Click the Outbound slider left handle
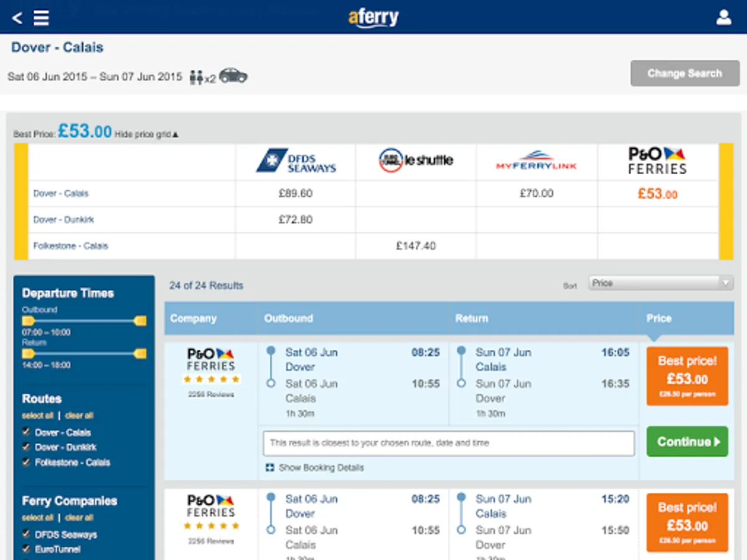Image resolution: width=747 pixels, height=560 pixels. [28, 321]
